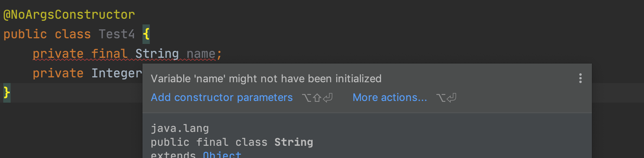Viewport: 644px width, 158px height.
Task: Click the bold 'String' in class documentation
Action: 294,142
